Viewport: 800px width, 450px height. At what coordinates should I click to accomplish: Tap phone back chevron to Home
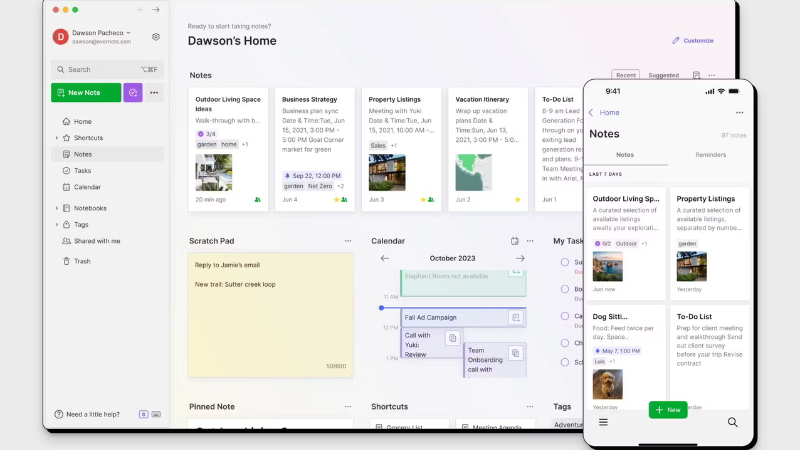(x=591, y=112)
